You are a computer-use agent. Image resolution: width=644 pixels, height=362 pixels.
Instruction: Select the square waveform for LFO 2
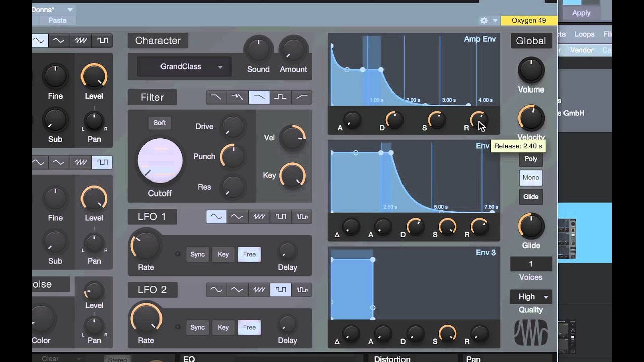tap(281, 290)
